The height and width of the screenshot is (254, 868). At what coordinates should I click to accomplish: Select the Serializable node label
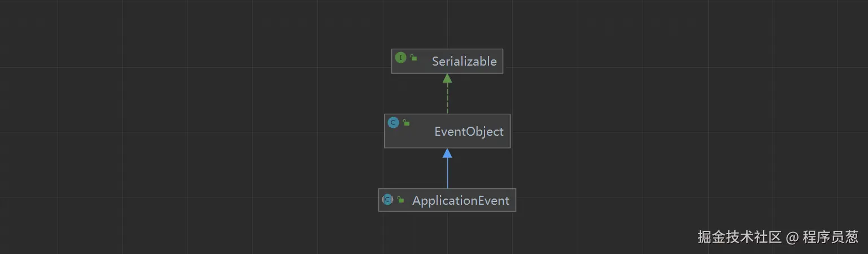click(464, 61)
